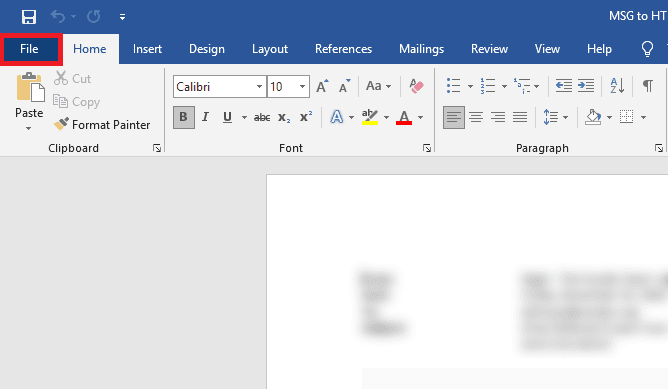
Task: Click the Cut button
Action: [72, 78]
